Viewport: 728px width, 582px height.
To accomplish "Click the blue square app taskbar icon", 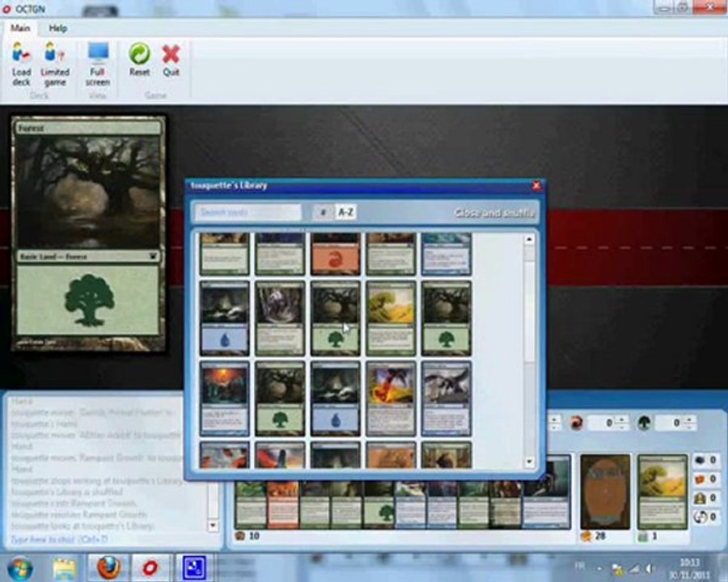I will (x=193, y=567).
